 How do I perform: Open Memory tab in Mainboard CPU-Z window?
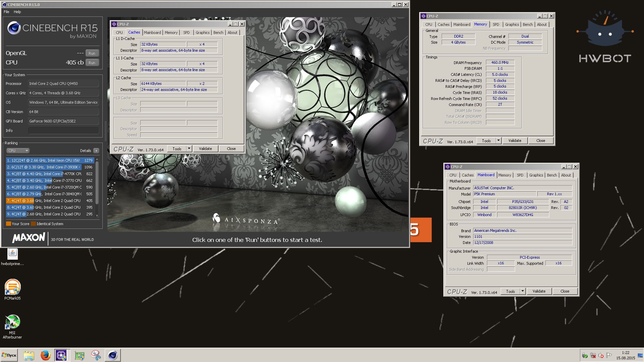tap(504, 175)
